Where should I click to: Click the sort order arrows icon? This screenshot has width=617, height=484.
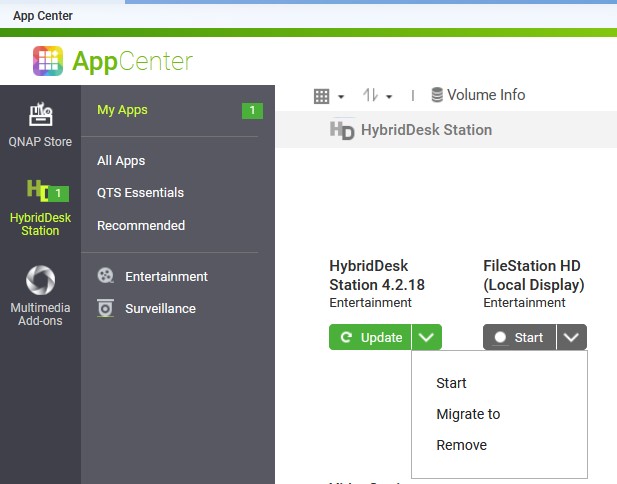click(x=370, y=95)
